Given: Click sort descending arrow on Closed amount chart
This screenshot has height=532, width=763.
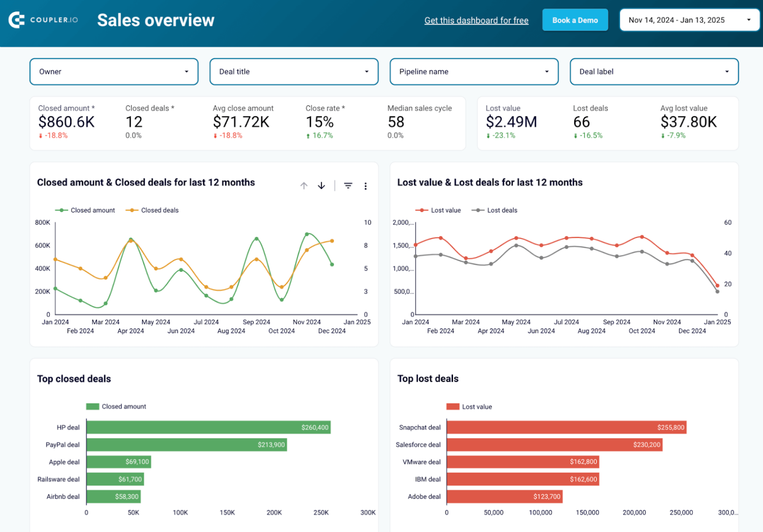Looking at the screenshot, I should pyautogui.click(x=321, y=185).
